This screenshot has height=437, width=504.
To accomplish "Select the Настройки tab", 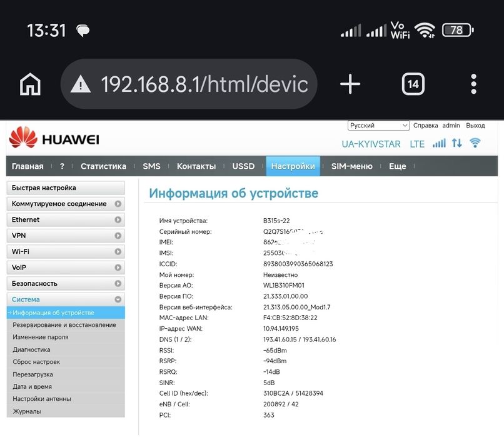I will [x=293, y=166].
